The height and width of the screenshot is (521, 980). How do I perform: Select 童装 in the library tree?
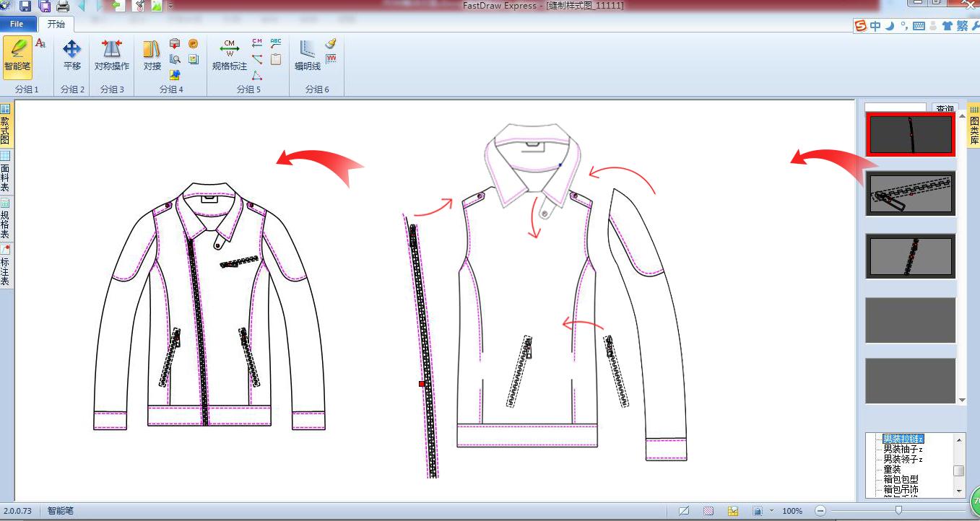tap(892, 469)
